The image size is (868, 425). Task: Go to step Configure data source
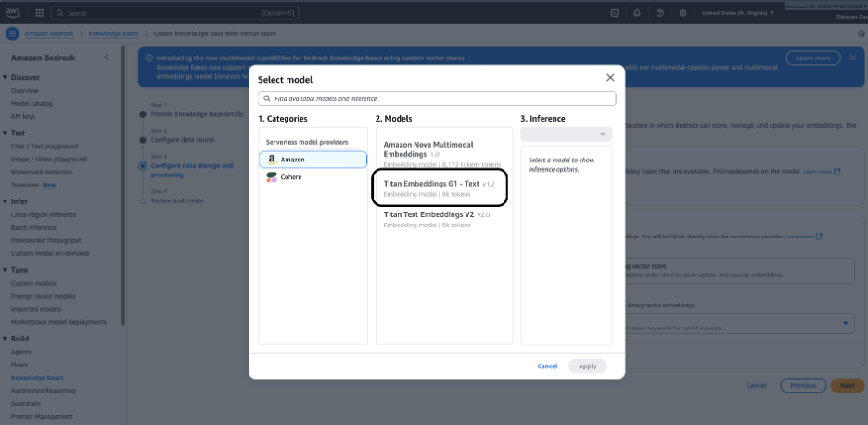[x=183, y=140]
